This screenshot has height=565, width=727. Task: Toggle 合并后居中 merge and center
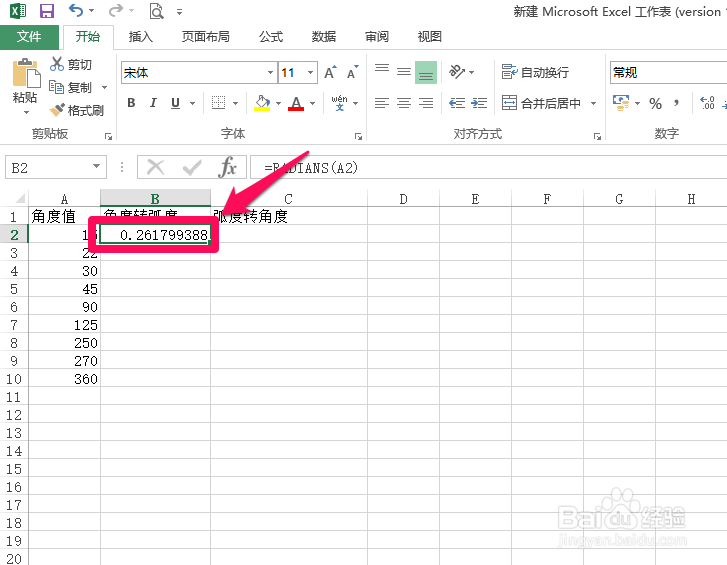coord(541,103)
